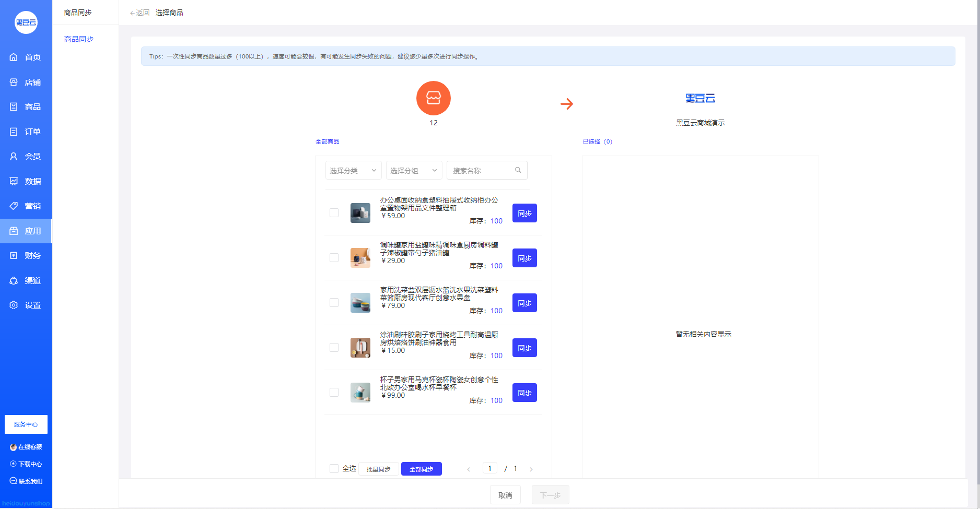
Task: Click the orders (订单) icon
Action: (14, 132)
